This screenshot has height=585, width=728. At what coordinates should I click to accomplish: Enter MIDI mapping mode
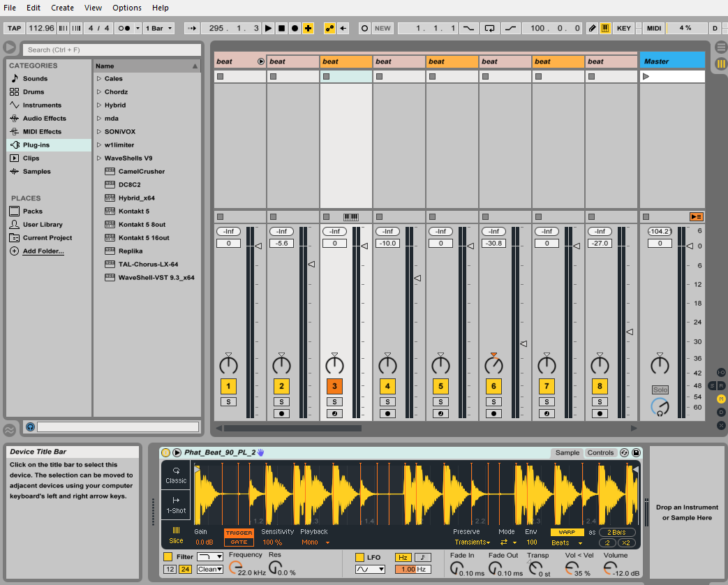(653, 28)
